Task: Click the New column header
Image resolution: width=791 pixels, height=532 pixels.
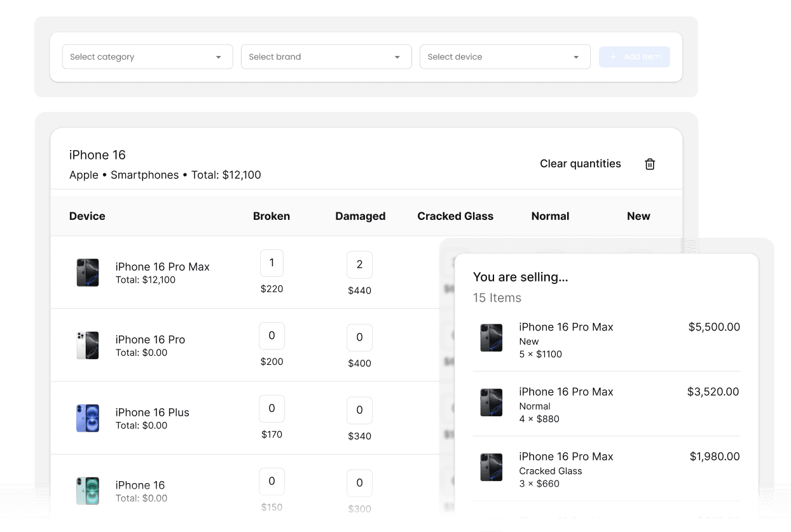Action: pyautogui.click(x=638, y=216)
